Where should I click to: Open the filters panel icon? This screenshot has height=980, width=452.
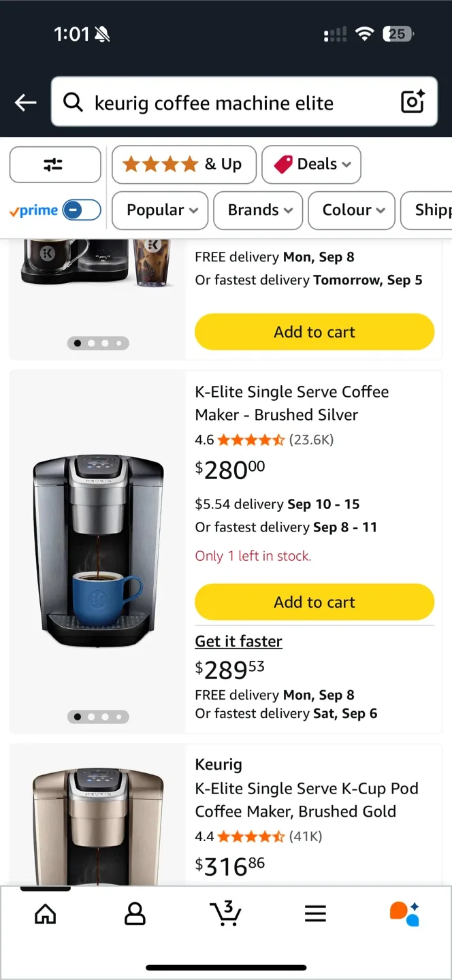(x=55, y=164)
